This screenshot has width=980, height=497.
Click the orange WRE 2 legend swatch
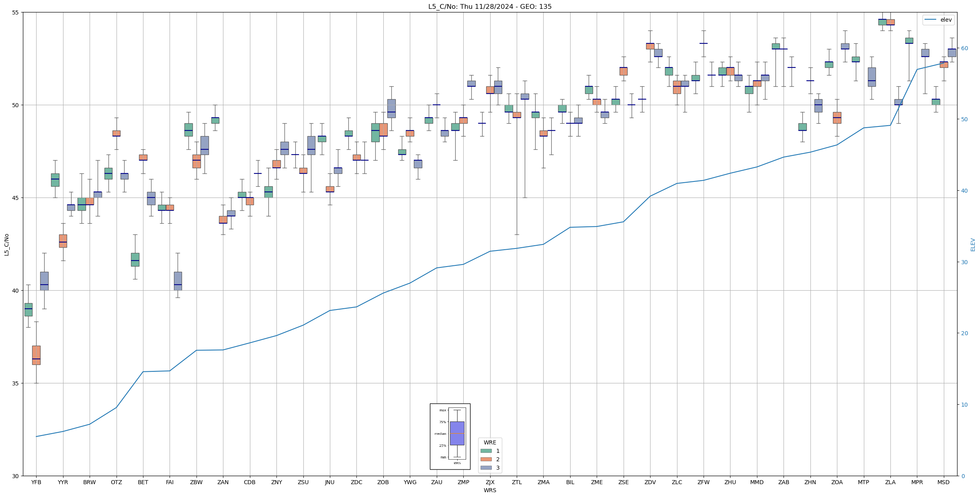[486, 459]
